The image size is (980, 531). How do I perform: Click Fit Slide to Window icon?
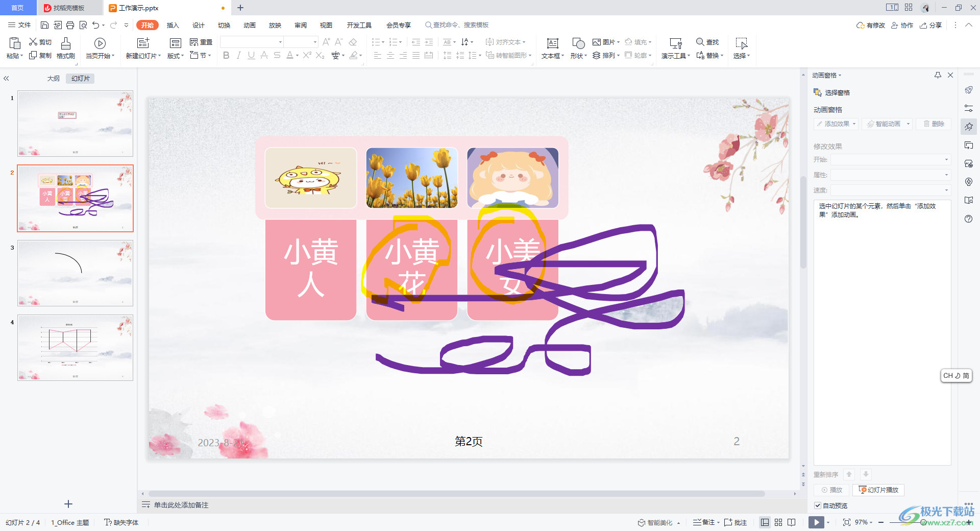coord(847,522)
